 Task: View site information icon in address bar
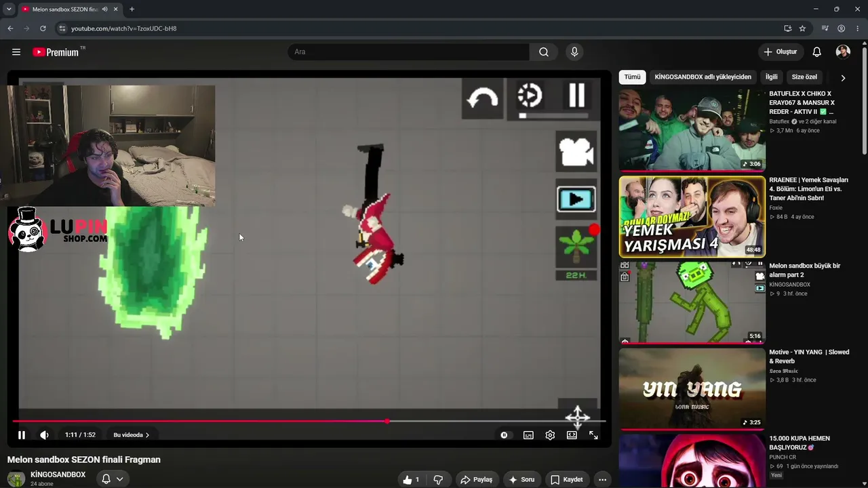pos(62,28)
